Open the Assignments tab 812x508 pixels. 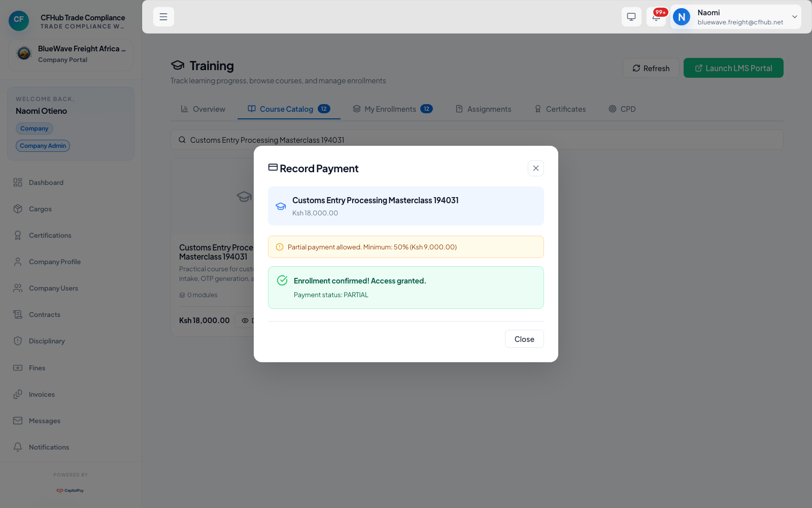click(x=484, y=109)
